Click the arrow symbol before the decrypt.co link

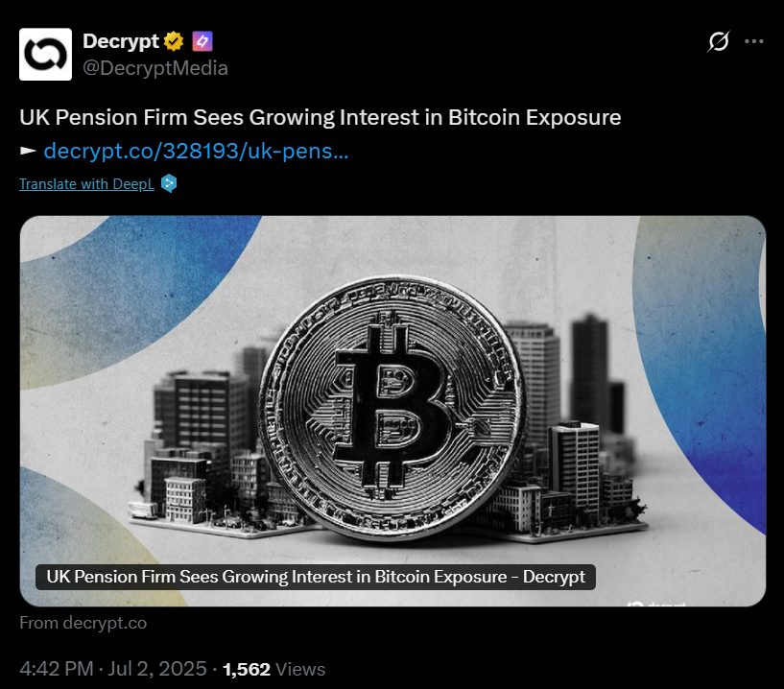(x=28, y=151)
